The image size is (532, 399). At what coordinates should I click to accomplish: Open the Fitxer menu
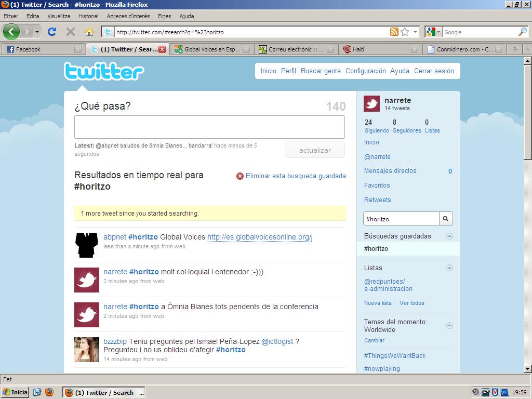coord(11,16)
